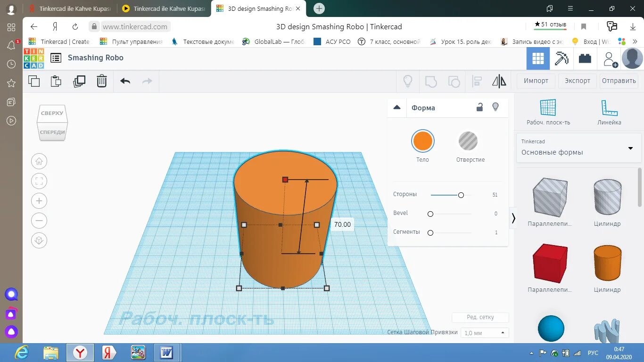644x362 pixels.
Task: Open the user profile avatar
Action: pyautogui.click(x=632, y=59)
